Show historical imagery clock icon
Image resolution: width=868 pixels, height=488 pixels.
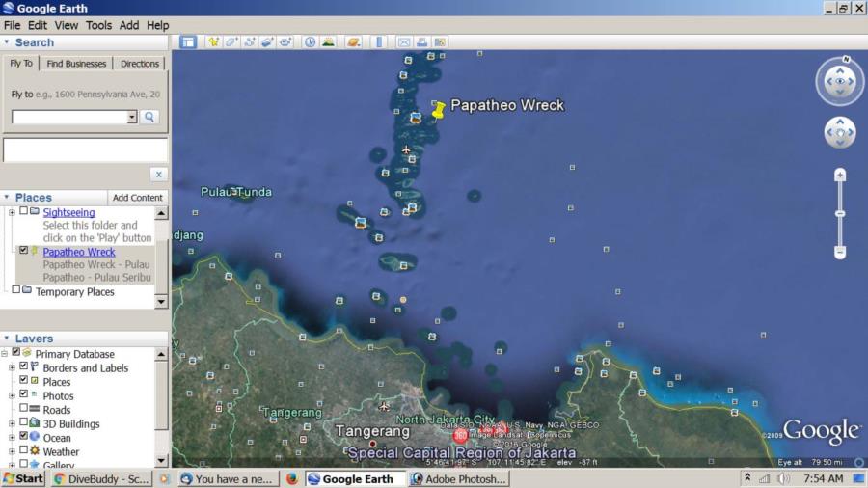point(310,42)
